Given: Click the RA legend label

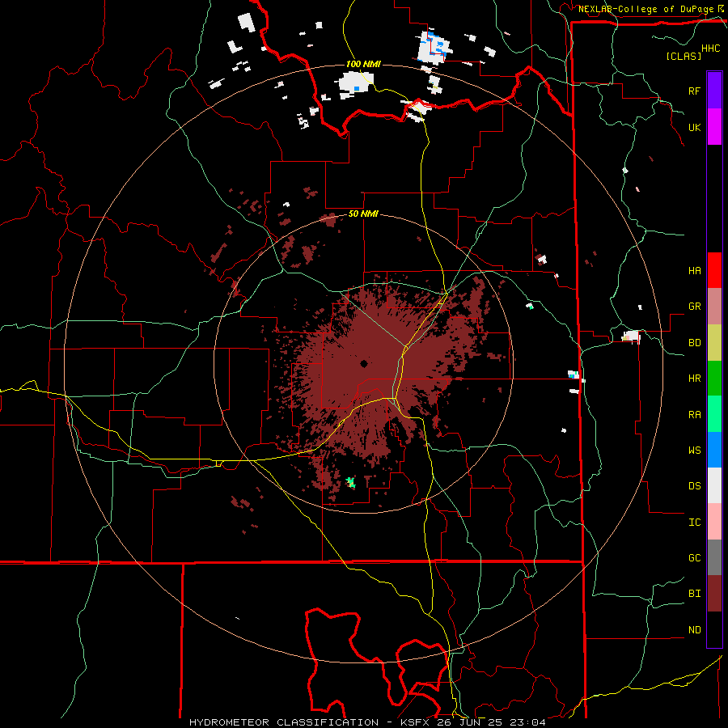Looking at the screenshot, I should [x=694, y=415].
